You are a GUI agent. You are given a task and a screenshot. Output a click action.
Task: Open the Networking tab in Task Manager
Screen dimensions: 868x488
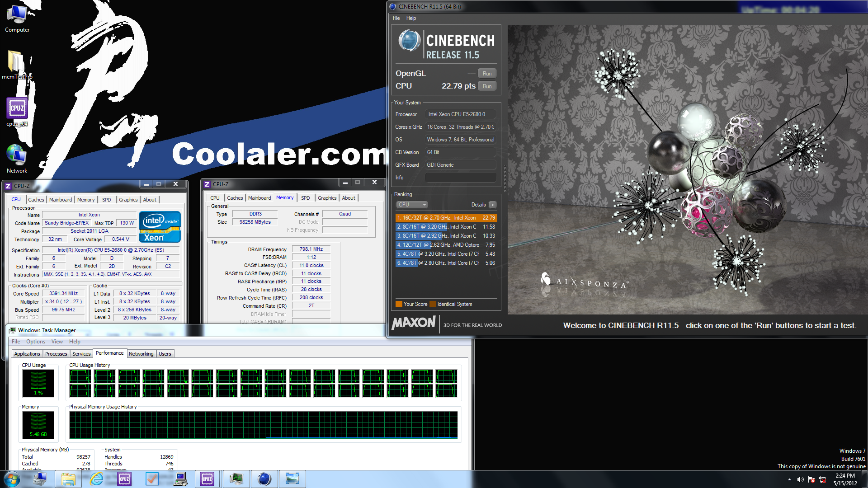[141, 354]
